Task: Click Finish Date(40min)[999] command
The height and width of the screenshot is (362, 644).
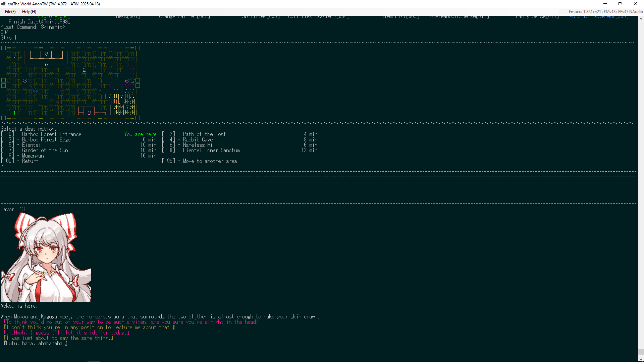Action: tap(40, 21)
